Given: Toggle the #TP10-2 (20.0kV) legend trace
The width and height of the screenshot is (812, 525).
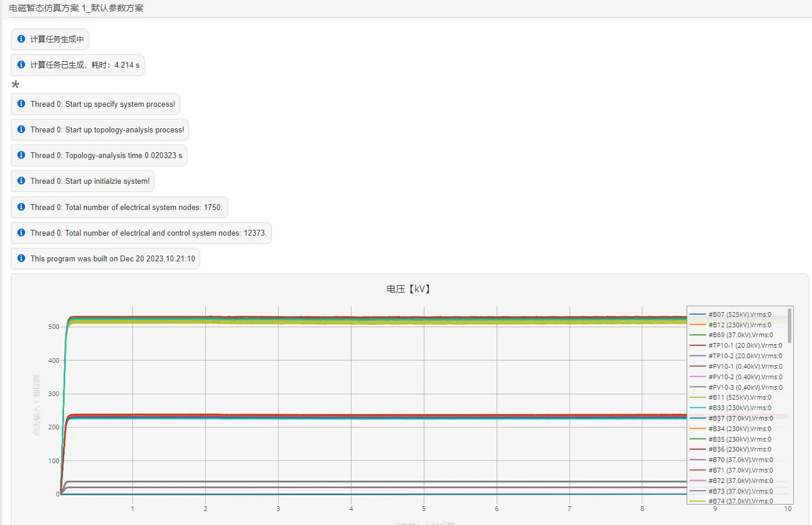Looking at the screenshot, I should pos(736,356).
